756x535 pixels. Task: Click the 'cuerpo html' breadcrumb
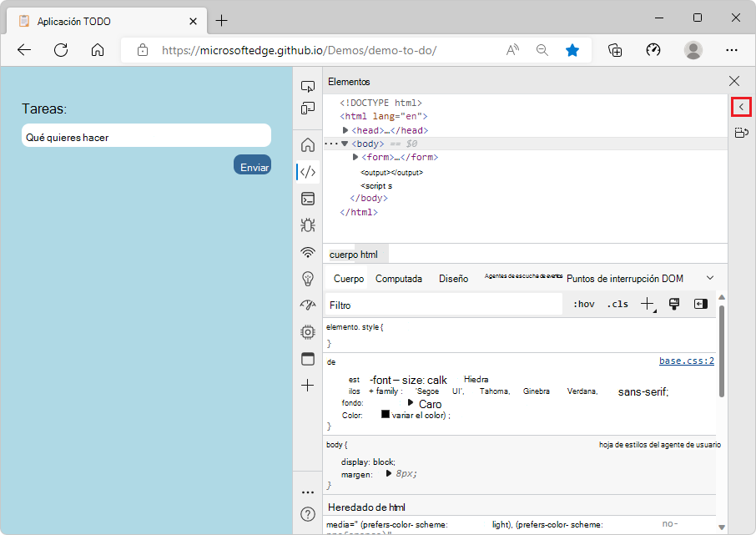(354, 255)
